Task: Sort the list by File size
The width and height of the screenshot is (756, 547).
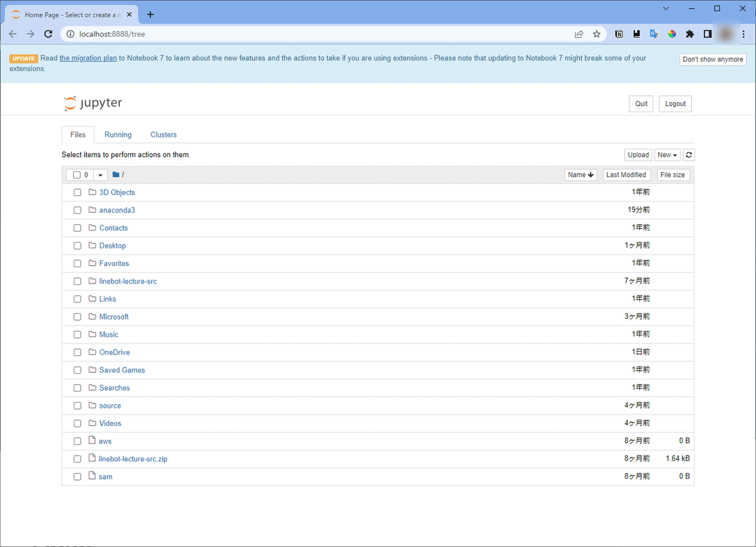Action: coord(673,175)
